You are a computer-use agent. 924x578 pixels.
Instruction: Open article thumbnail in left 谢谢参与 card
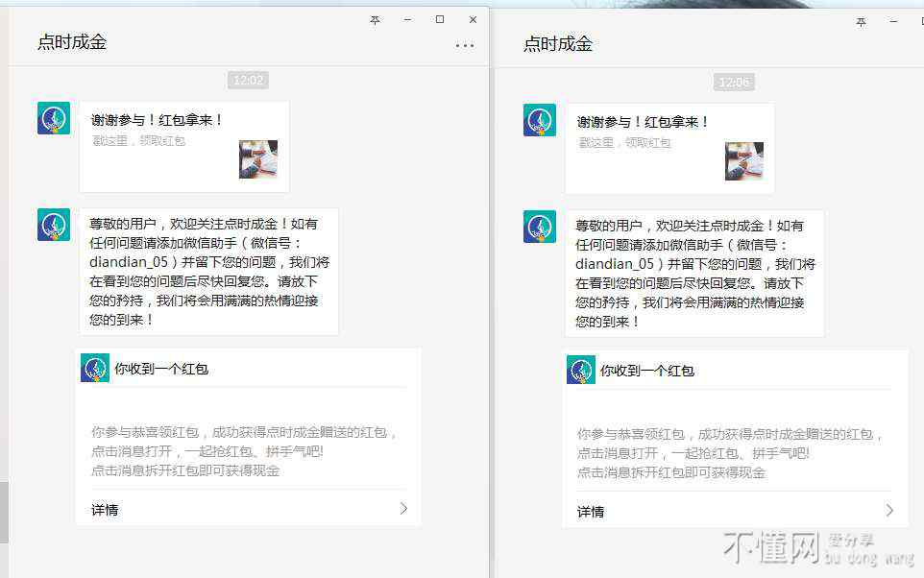(x=258, y=159)
